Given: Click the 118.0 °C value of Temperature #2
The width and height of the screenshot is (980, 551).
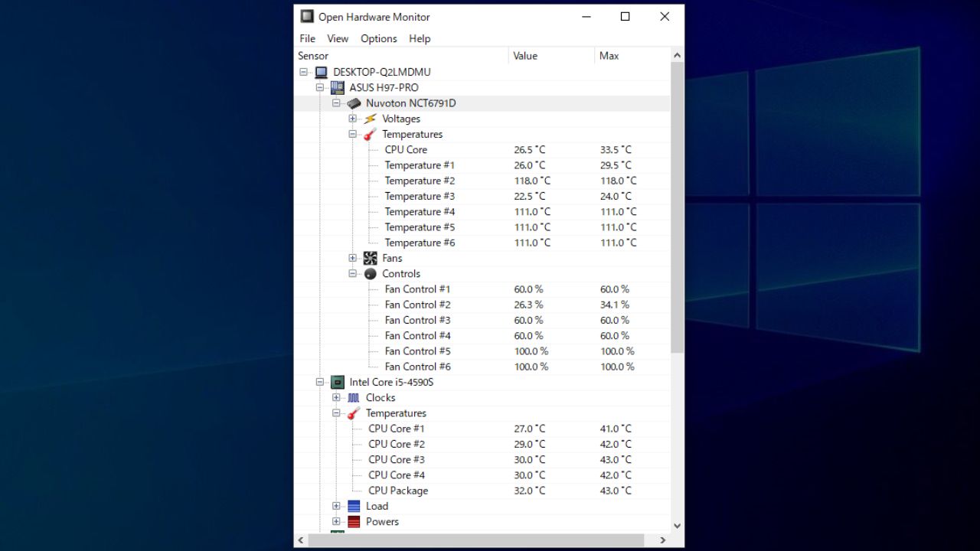Looking at the screenshot, I should [532, 181].
